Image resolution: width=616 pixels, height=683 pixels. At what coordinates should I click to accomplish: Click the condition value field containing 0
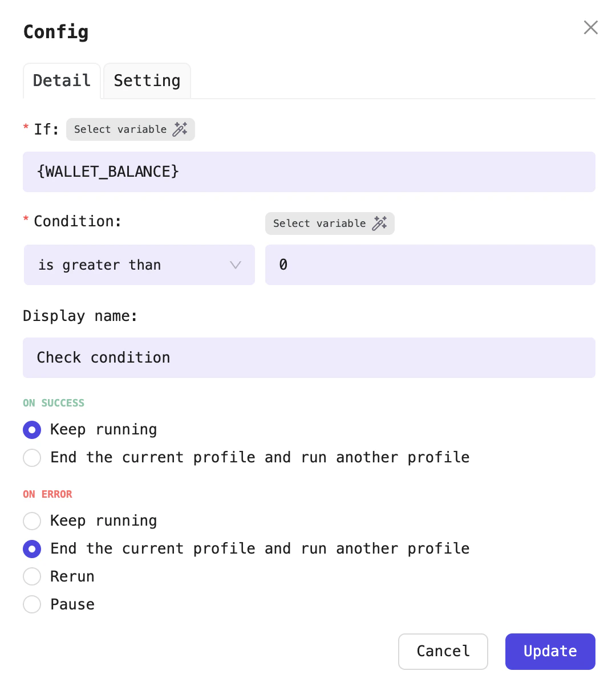pos(430,265)
